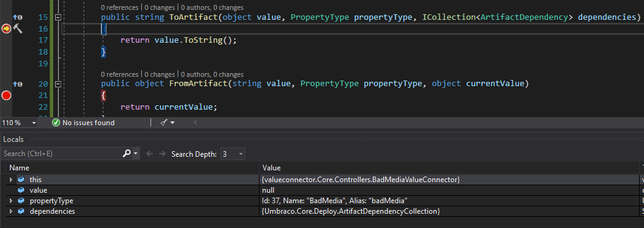This screenshot has width=644, height=228.
Task: Click the inheritance margin icon at line 20
Action: tap(18, 84)
